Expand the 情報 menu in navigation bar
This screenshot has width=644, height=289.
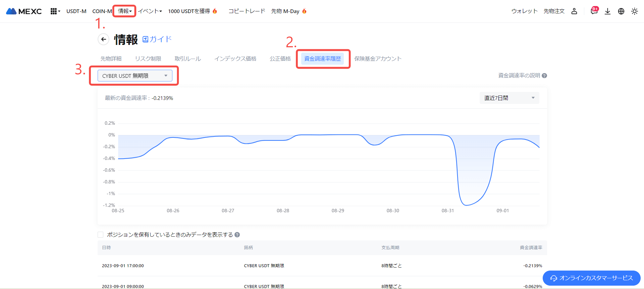click(x=124, y=11)
